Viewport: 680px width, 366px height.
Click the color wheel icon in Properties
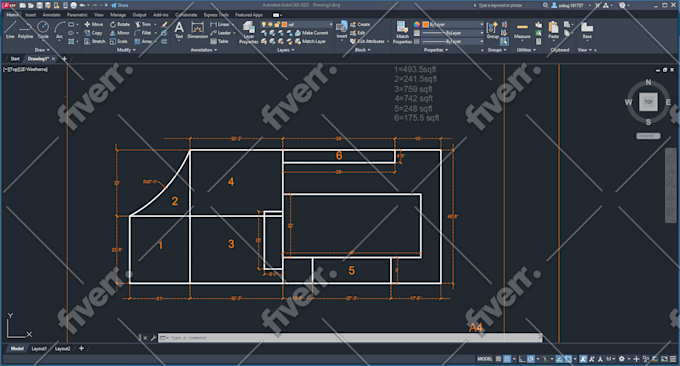click(x=416, y=24)
